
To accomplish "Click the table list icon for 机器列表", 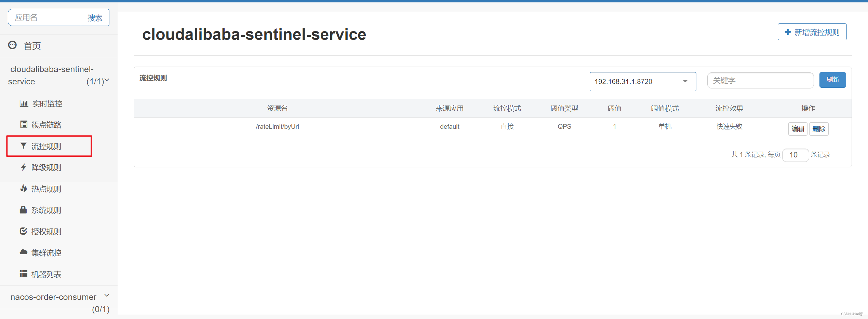I will point(24,274).
